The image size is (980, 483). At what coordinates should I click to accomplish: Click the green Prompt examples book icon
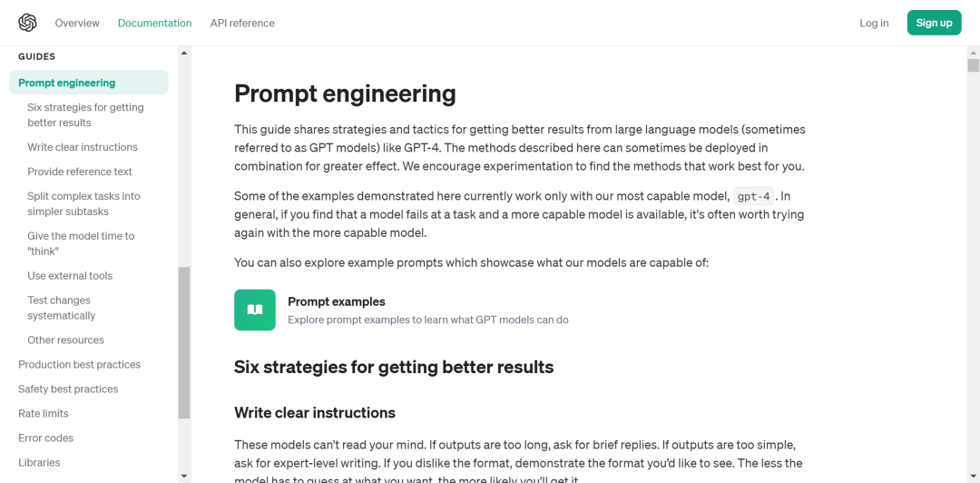tap(254, 310)
